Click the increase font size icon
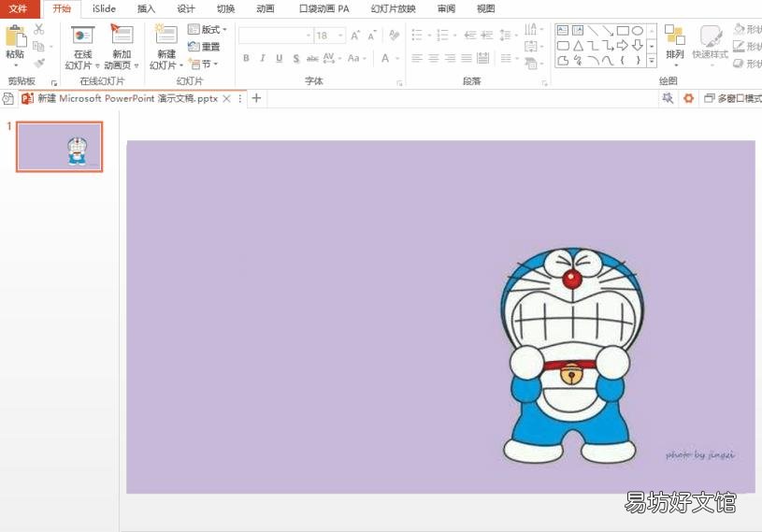 point(355,36)
